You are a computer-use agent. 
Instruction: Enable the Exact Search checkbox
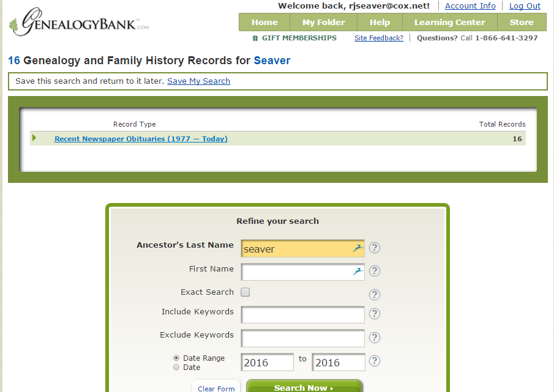coord(245,292)
